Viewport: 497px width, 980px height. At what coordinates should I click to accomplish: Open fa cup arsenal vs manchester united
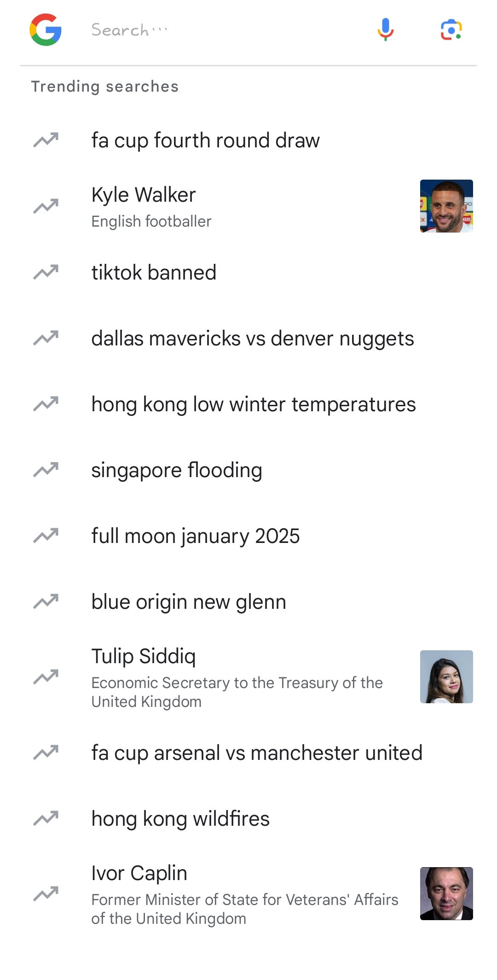(257, 753)
